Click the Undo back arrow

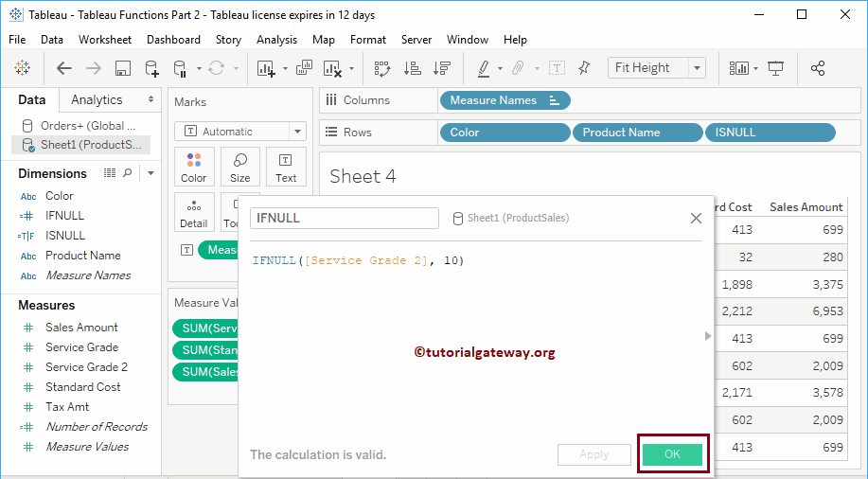pyautogui.click(x=64, y=68)
